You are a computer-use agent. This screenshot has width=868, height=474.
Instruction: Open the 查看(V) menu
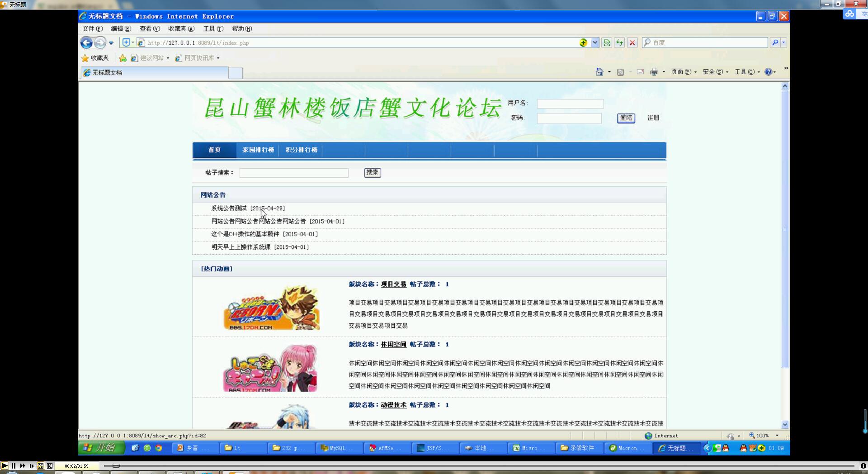[x=150, y=28]
